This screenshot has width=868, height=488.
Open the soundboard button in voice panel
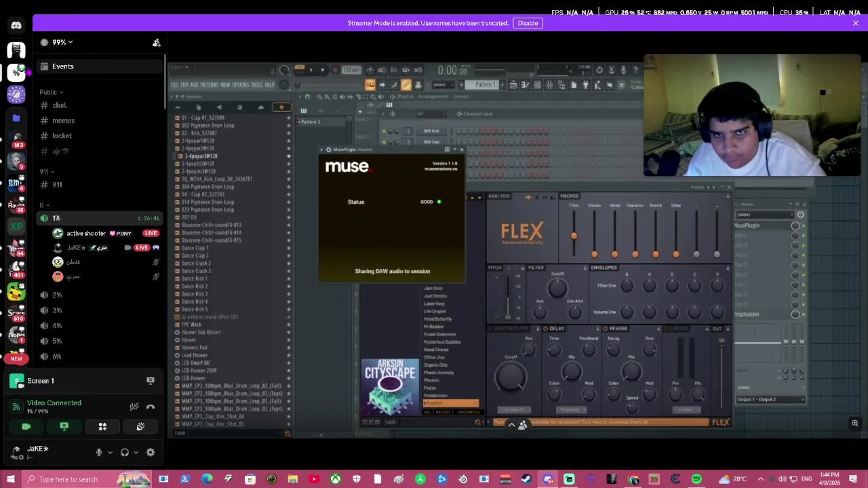coord(140,426)
